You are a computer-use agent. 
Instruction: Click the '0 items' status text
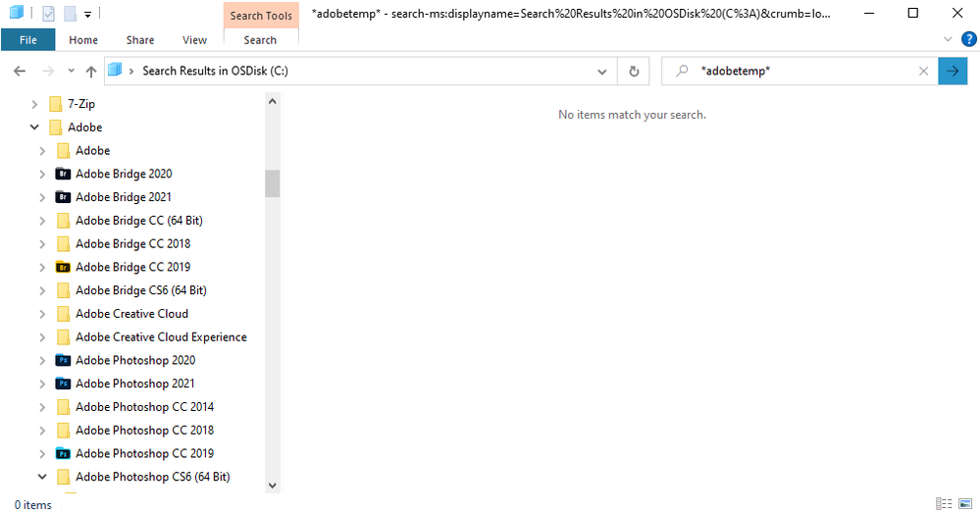coord(33,505)
